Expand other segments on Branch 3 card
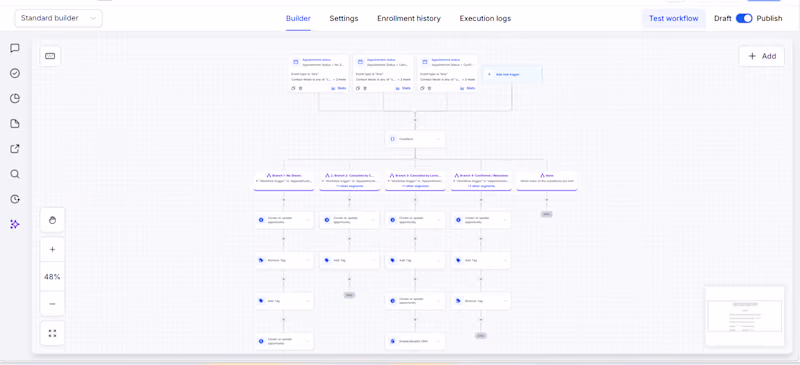Image resolution: width=800 pixels, height=365 pixels. click(415, 186)
